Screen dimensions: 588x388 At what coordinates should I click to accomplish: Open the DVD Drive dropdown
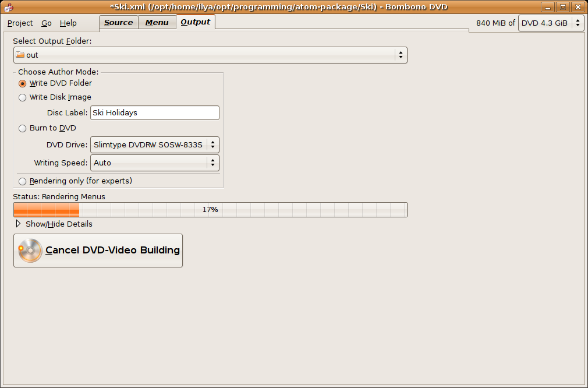point(155,144)
